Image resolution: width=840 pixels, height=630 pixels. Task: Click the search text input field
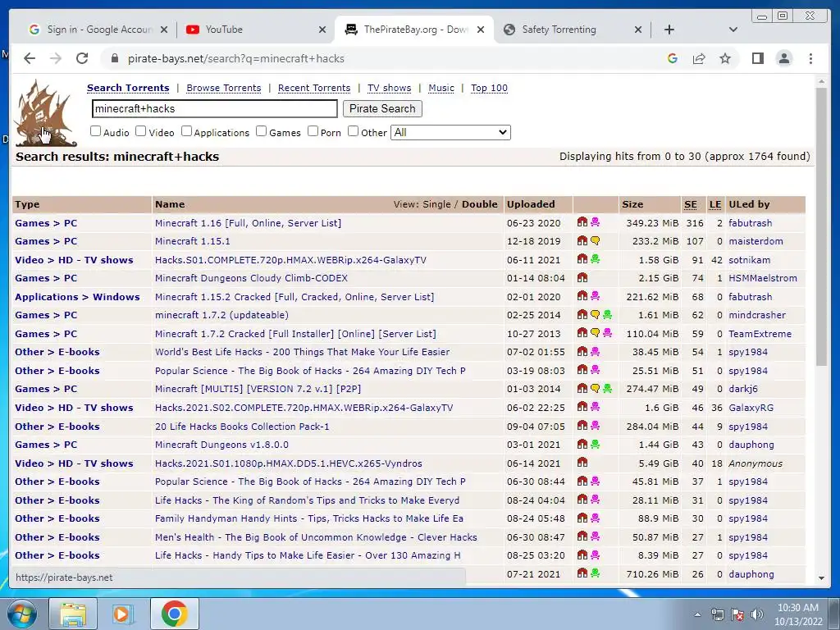pyautogui.click(x=214, y=109)
